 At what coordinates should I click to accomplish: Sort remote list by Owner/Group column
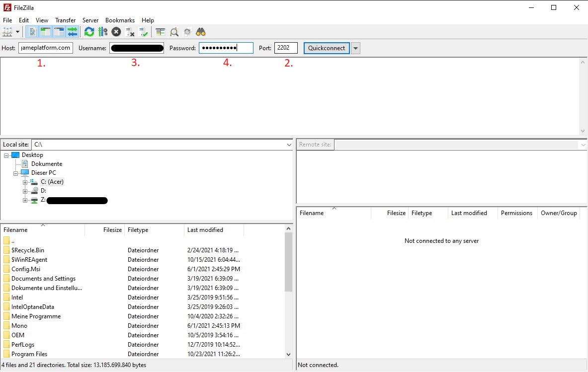click(x=558, y=213)
